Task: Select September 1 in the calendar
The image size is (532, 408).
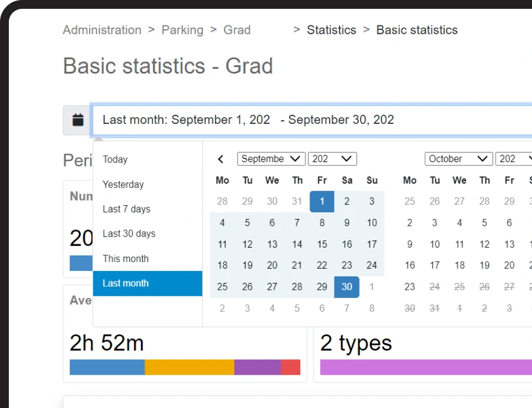Action: point(322,201)
